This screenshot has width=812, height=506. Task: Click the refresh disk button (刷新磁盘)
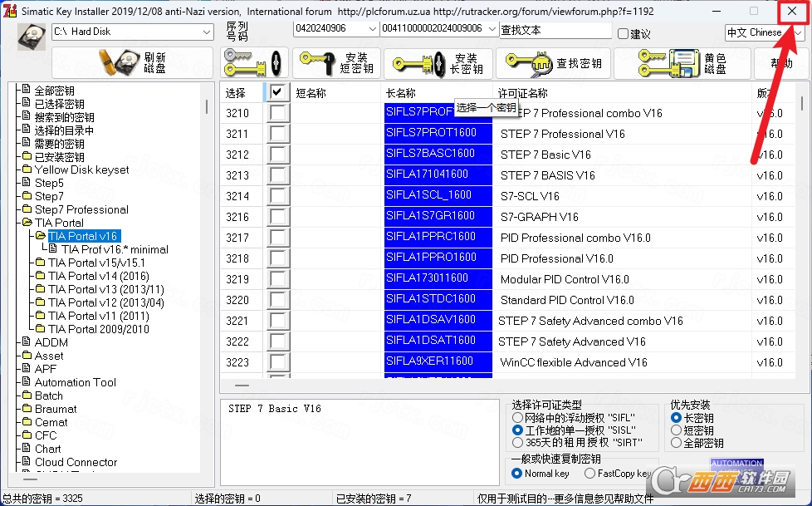click(132, 63)
